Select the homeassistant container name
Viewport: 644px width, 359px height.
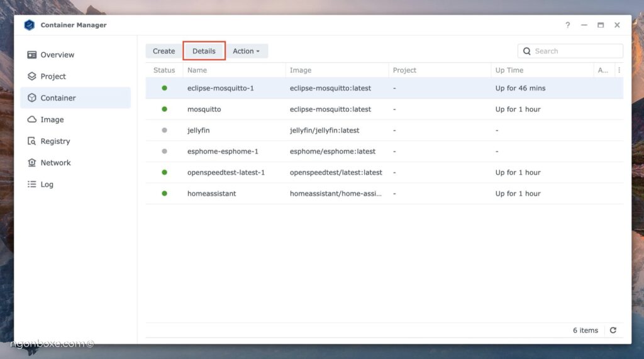[x=211, y=194]
